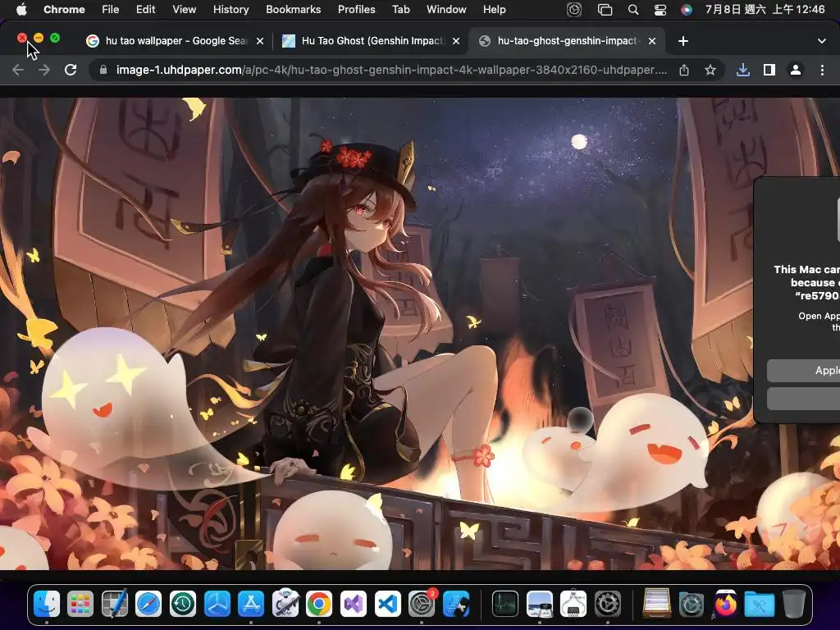Image resolution: width=840 pixels, height=630 pixels.
Task: Open System Settings with the red badge
Action: [422, 604]
